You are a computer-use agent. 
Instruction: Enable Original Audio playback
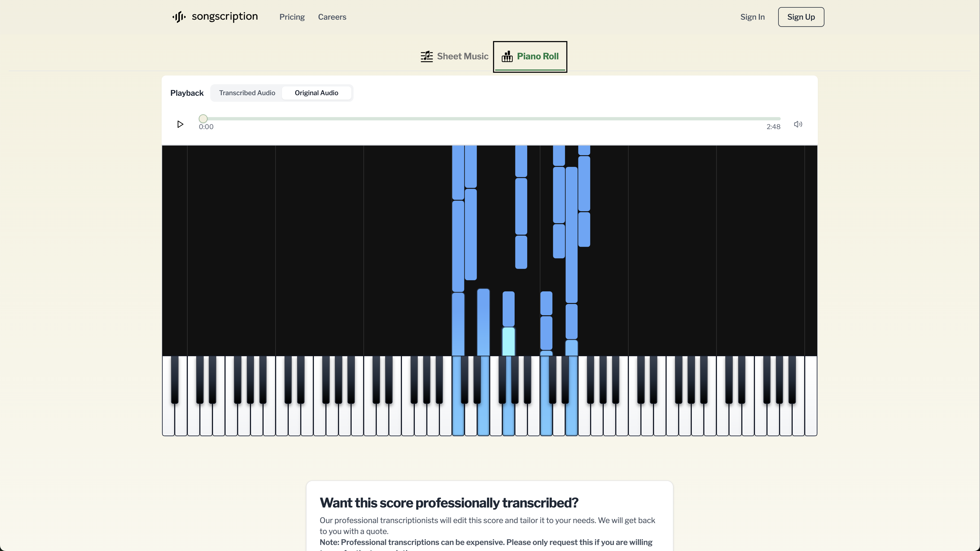coord(316,92)
